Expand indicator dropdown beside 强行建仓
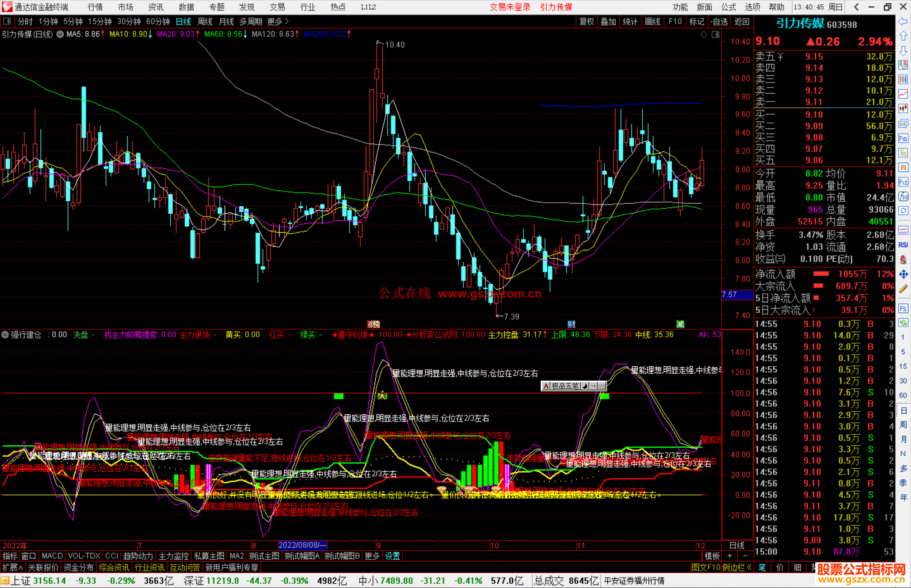This screenshot has height=588, width=911. [5, 335]
